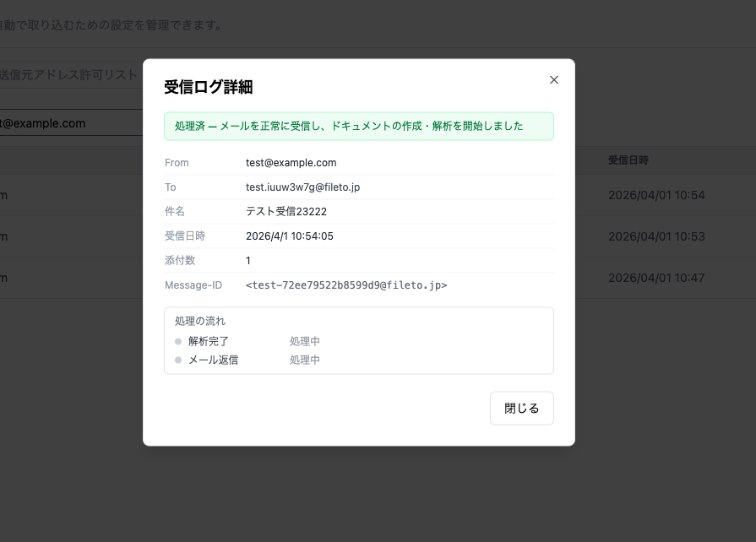The height and width of the screenshot is (542, 756).
Task: Click the 送信元アドレス許可リスト heading behind dialog
Action: click(68, 75)
